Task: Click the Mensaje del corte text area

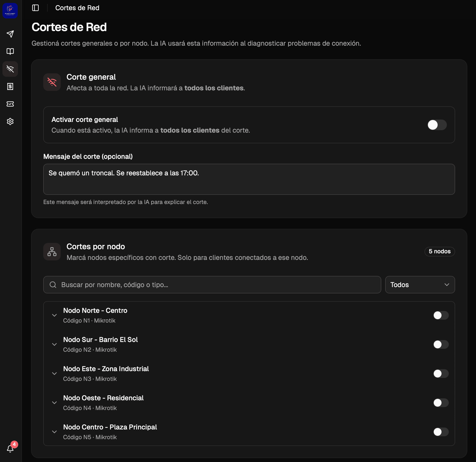Action: 249,179
